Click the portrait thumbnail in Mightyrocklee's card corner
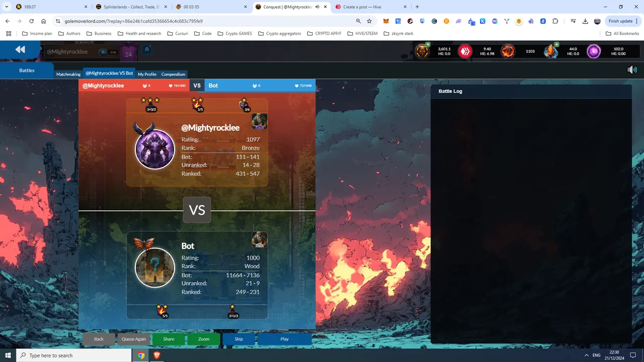This screenshot has height=362, width=644. point(260,121)
